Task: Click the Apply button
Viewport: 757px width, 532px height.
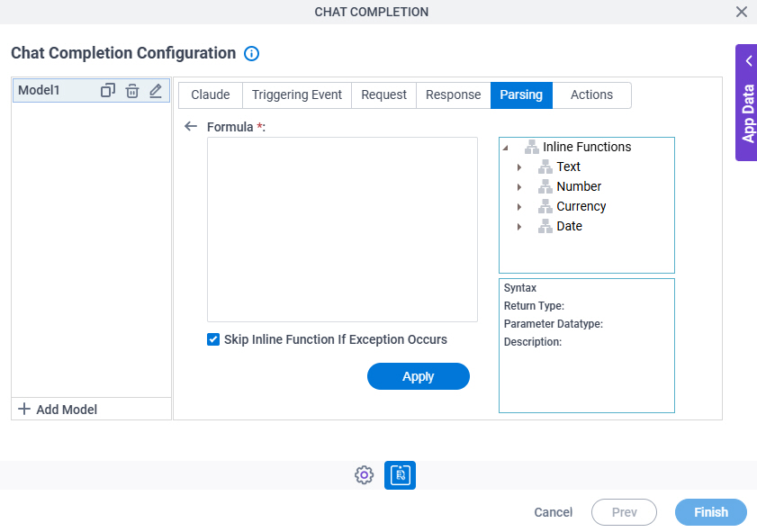Action: (418, 376)
